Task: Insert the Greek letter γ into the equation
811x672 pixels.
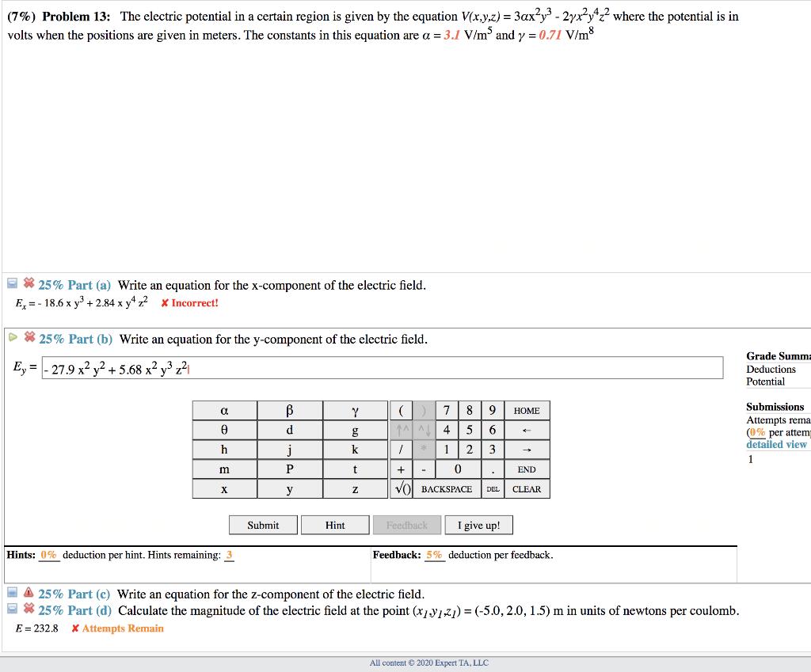Action: (355, 410)
